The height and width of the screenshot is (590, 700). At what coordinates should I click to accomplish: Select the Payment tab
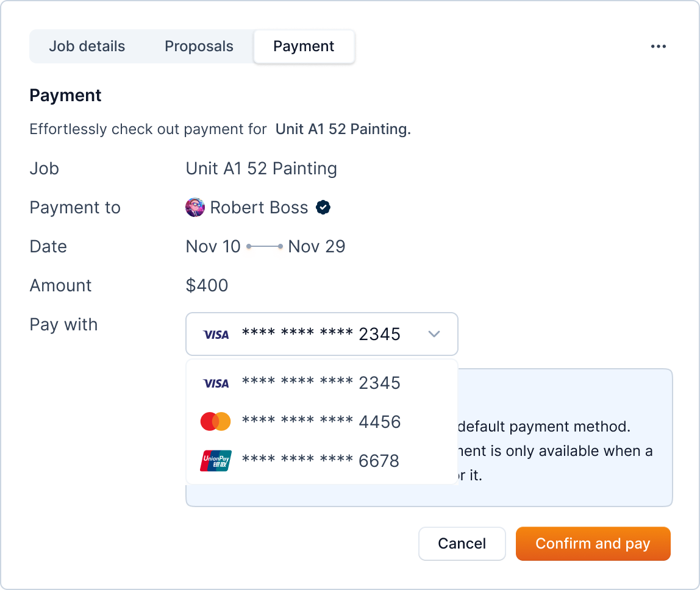(304, 46)
